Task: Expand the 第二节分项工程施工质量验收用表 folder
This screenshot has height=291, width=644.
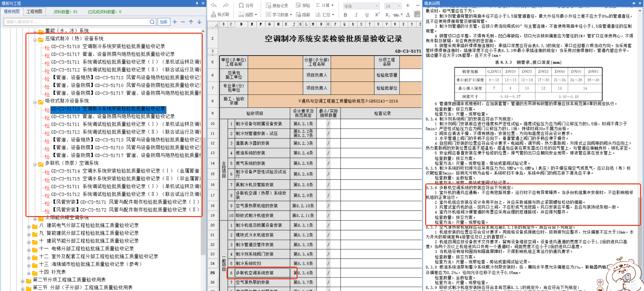Action: [23, 281]
